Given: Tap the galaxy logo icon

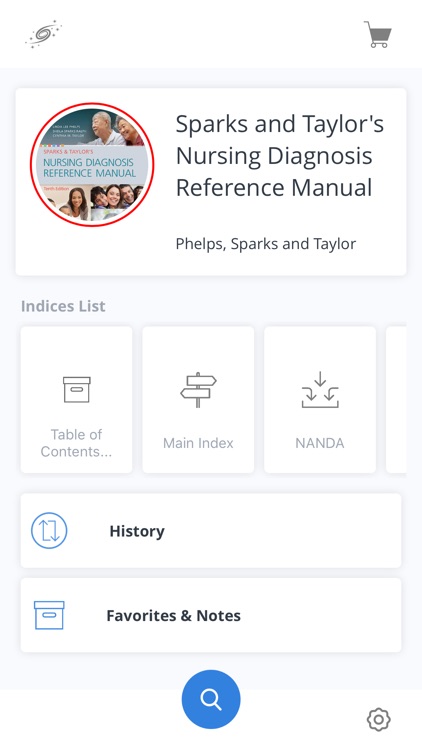Looking at the screenshot, I should coord(44,34).
